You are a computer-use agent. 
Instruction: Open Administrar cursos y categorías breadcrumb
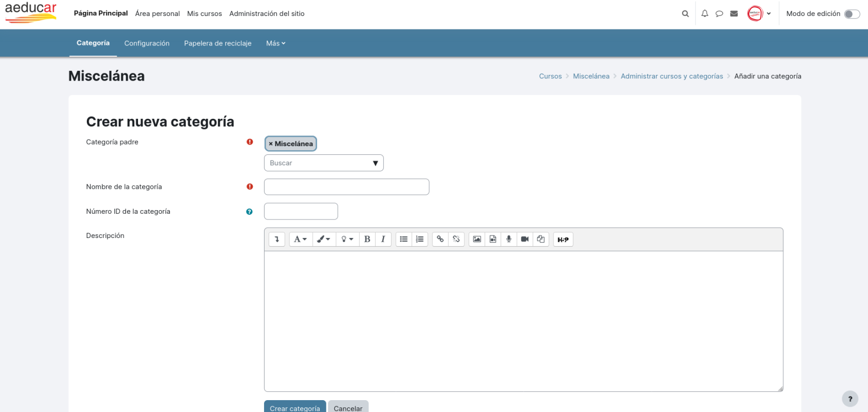pos(672,76)
